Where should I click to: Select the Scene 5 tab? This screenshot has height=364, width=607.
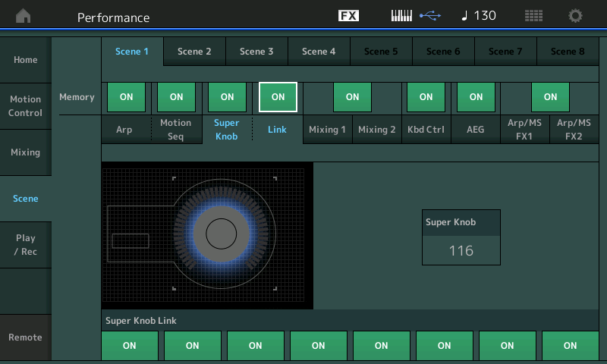[381, 52]
